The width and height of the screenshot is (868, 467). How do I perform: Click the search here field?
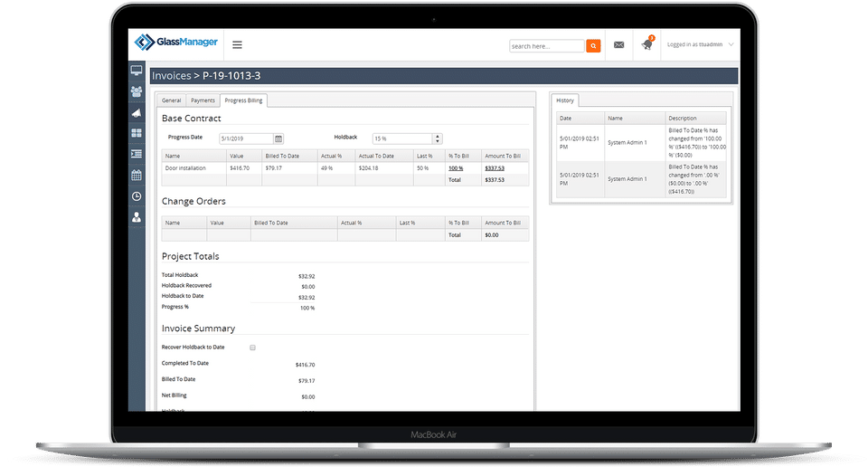(x=546, y=46)
